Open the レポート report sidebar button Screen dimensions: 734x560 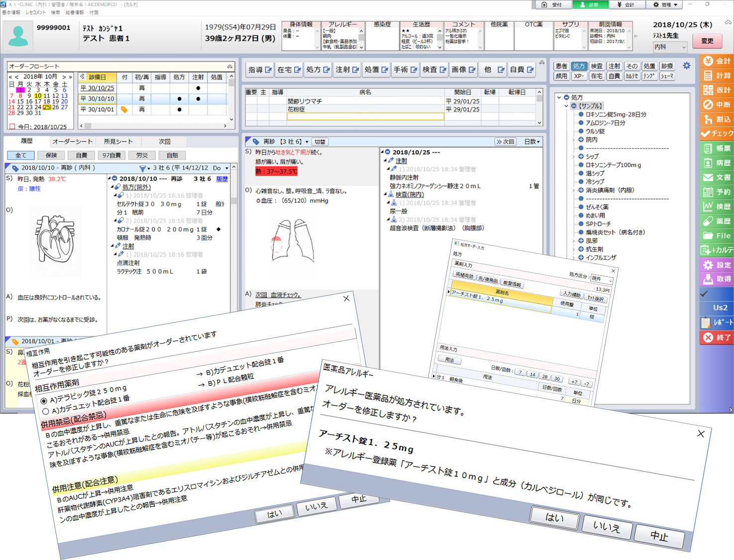pyautogui.click(x=717, y=323)
